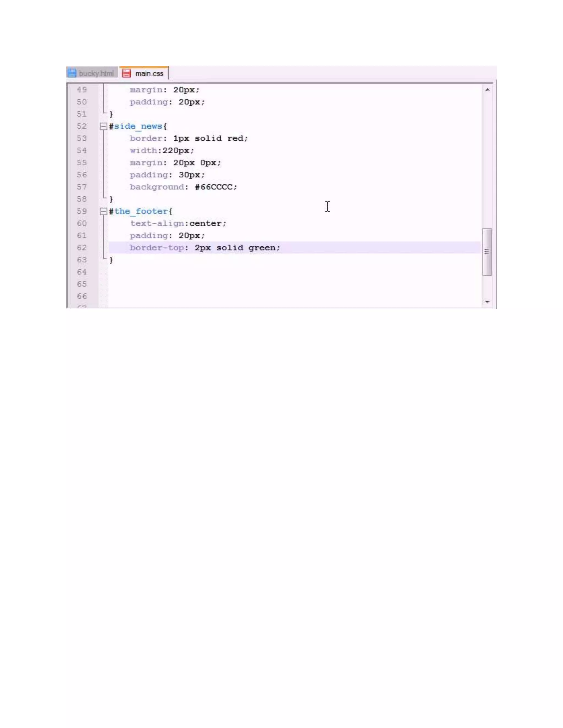The image size is (563, 728).
Task: Click the 'background' property name
Action: (157, 187)
